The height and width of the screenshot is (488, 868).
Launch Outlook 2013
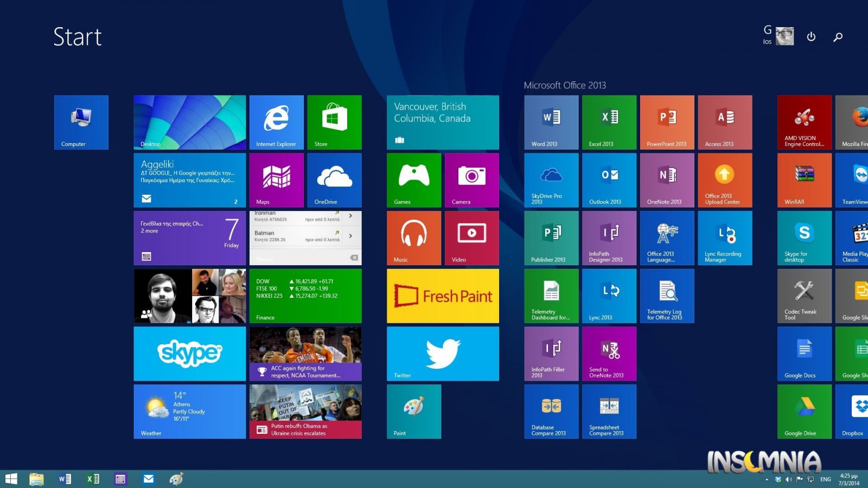(609, 180)
